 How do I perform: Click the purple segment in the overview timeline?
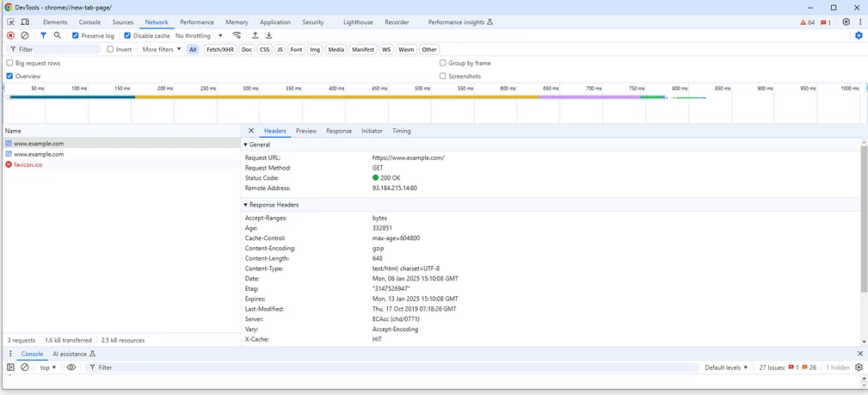tap(590, 97)
